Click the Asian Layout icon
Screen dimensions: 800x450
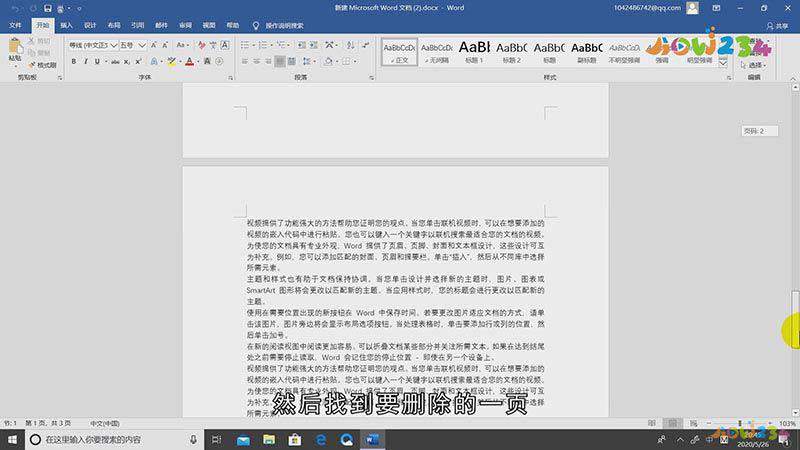(330, 45)
